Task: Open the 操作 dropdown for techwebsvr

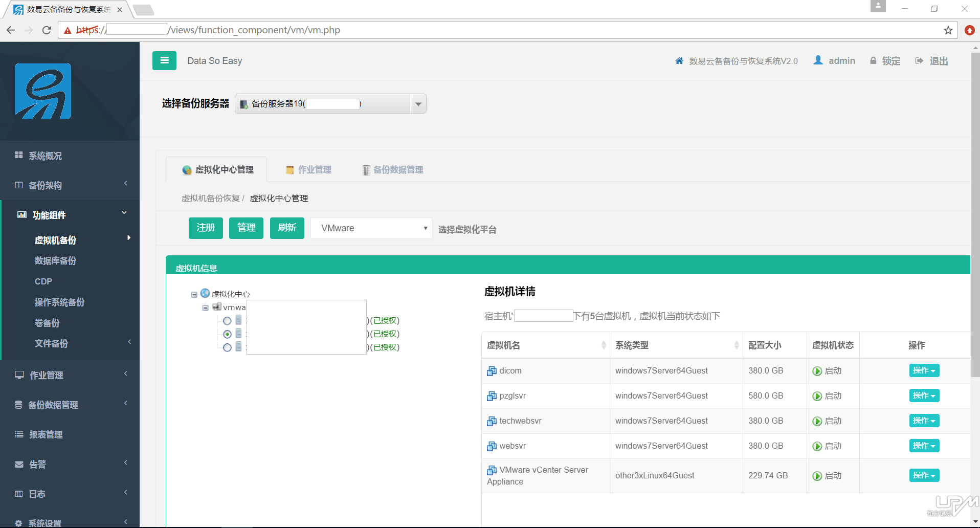Action: [924, 421]
